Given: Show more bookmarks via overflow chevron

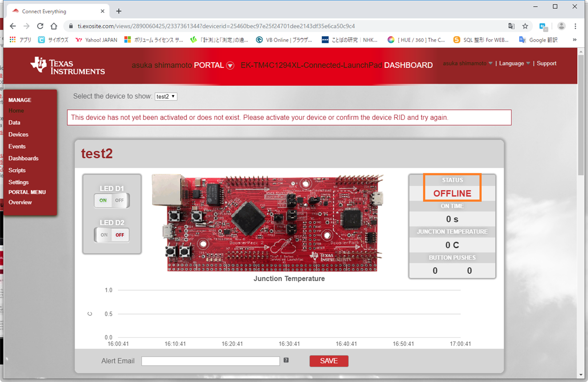Looking at the screenshot, I should click(x=575, y=40).
